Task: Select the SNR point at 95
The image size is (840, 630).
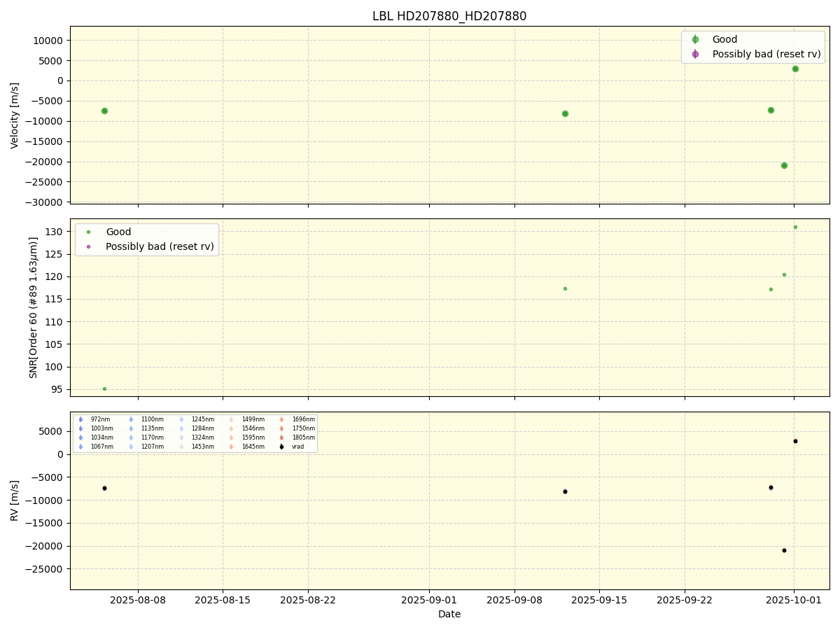Action: coord(104,388)
